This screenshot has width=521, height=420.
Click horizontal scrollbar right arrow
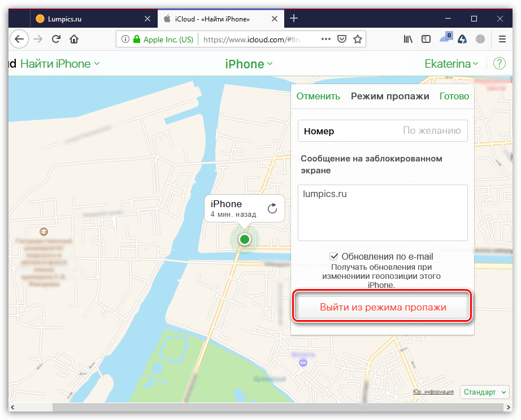(509, 408)
